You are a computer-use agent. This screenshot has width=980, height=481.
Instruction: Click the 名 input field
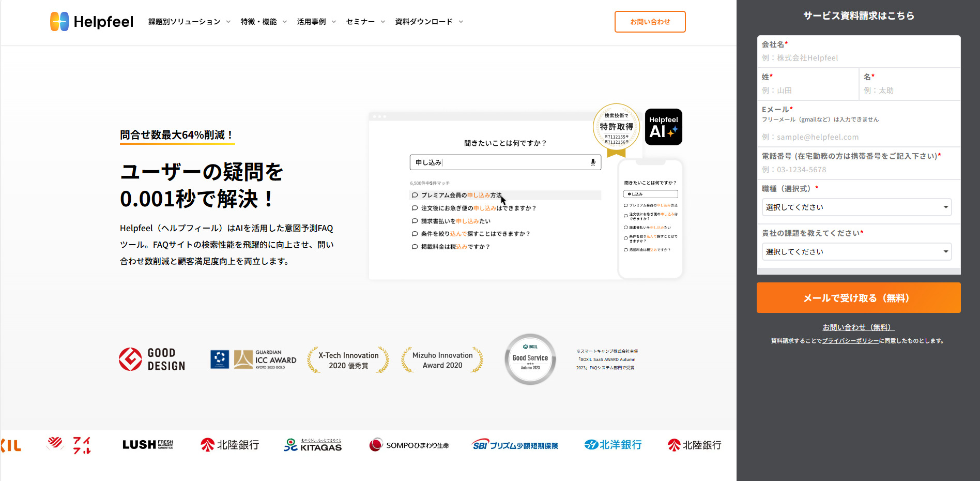(910, 91)
